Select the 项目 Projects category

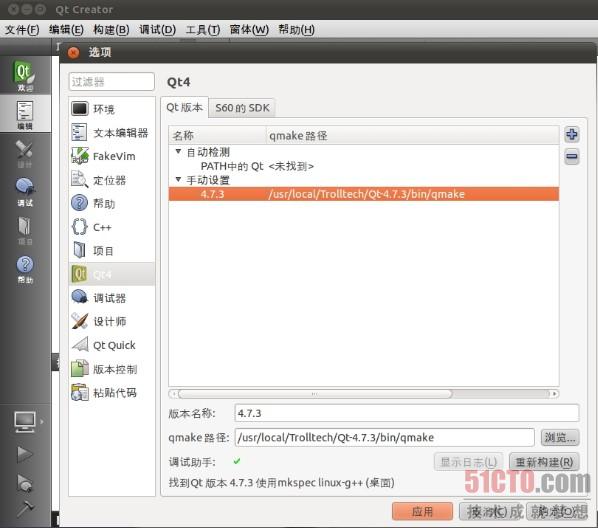pyautogui.click(x=112, y=251)
